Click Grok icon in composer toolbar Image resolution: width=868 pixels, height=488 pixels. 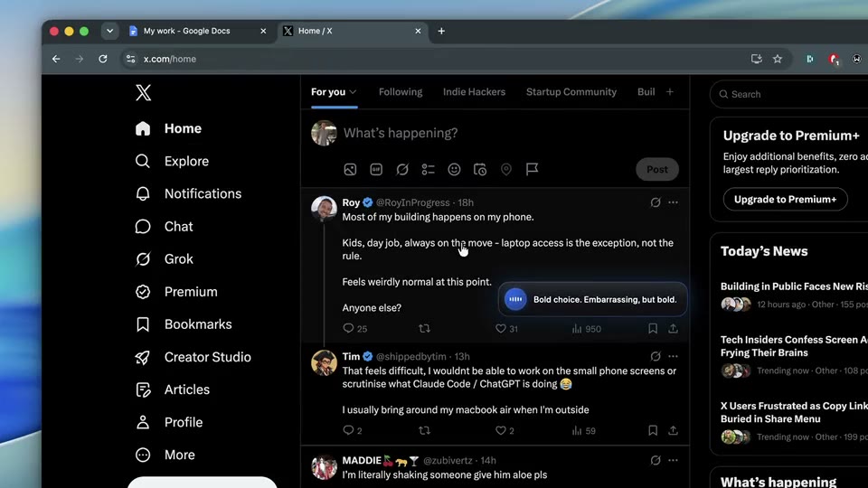coord(401,169)
